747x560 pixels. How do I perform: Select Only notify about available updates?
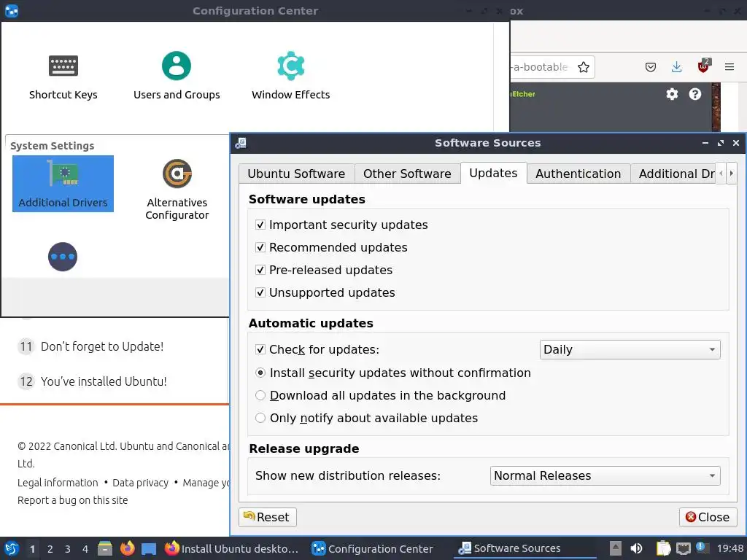260,418
